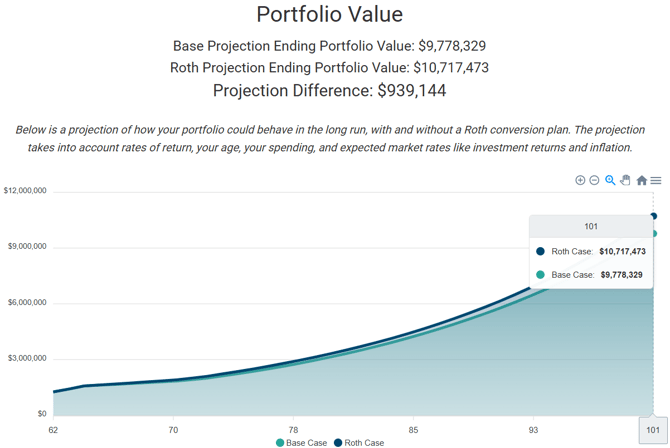The height and width of the screenshot is (448, 670).
Task: Toggle Roth Case series in legend
Action: tap(364, 442)
